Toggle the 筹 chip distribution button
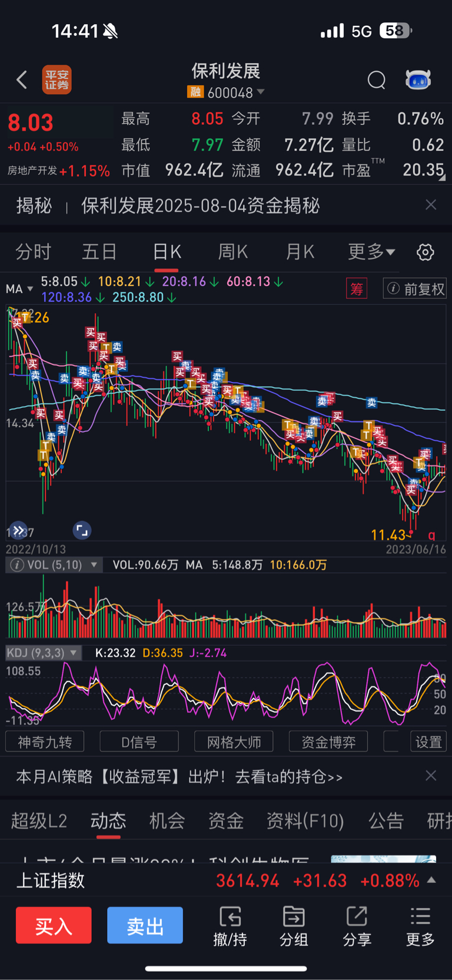This screenshot has height=980, width=452. (x=357, y=288)
